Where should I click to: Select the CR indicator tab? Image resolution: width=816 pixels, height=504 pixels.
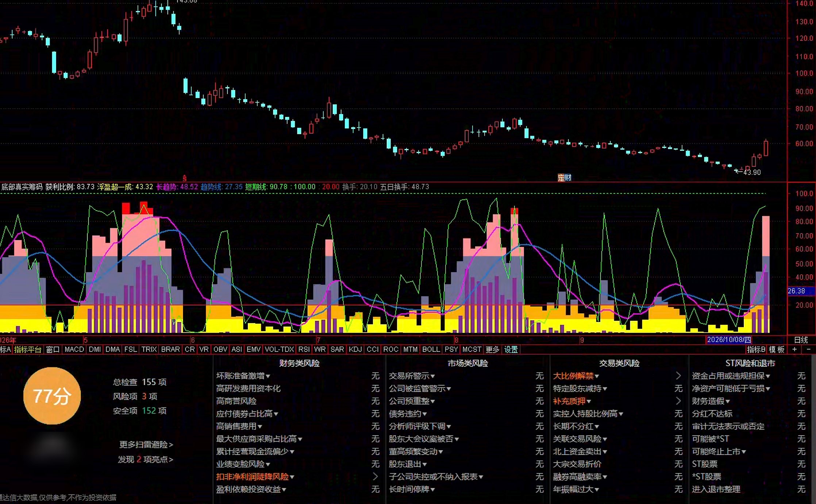click(190, 349)
